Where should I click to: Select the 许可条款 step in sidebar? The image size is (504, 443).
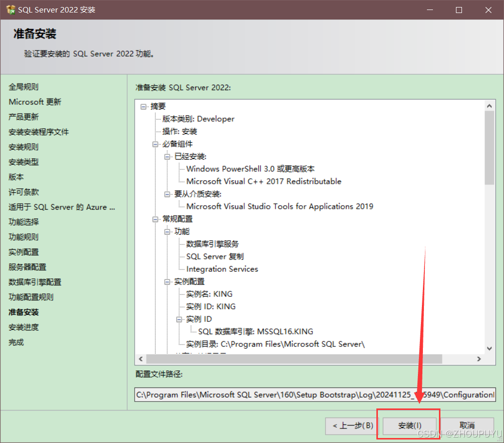tap(24, 192)
